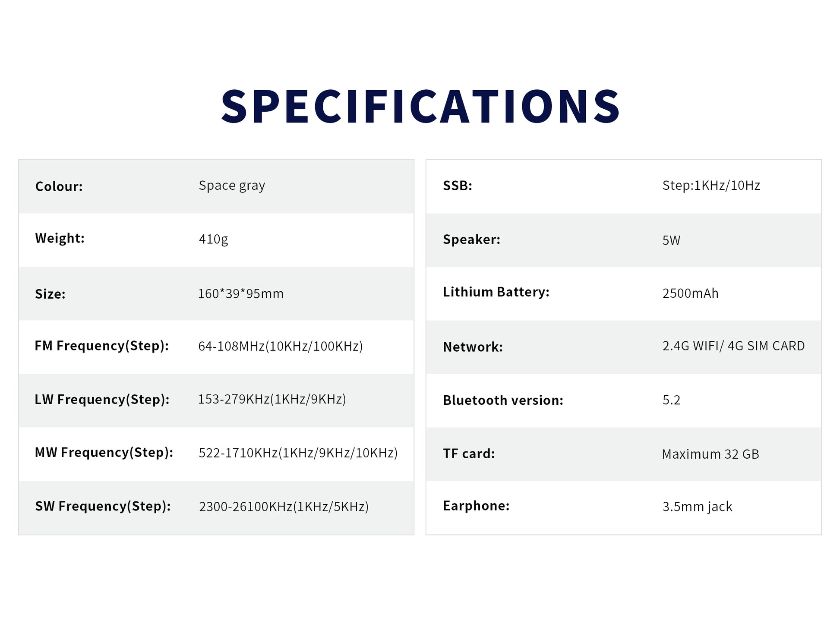Select the Step:1KHz/10Hz value
Image resolution: width=840 pixels, height=630 pixels.
pos(711,186)
